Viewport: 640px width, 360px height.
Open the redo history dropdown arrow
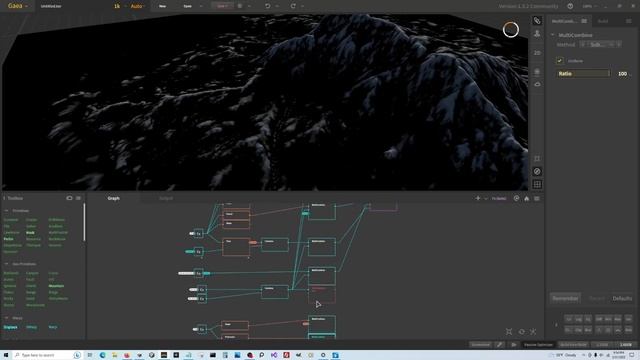[x=302, y=6]
